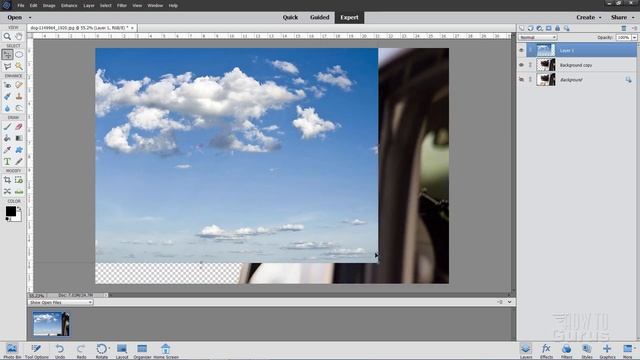Open the Show Open Files dropdown
Viewport: 640px width, 360px height.
60,302
